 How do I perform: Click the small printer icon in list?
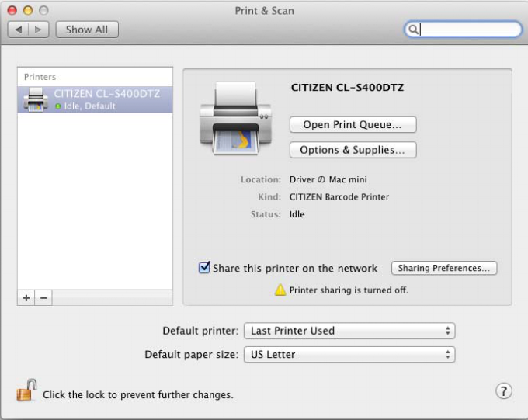36,99
